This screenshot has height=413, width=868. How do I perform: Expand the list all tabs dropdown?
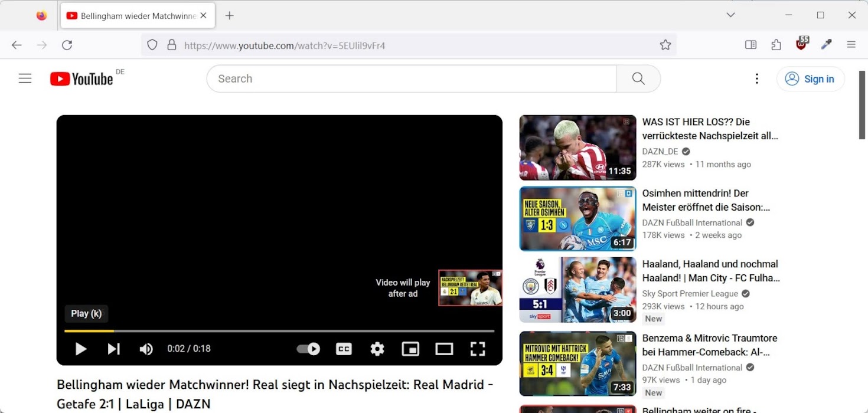pos(730,15)
